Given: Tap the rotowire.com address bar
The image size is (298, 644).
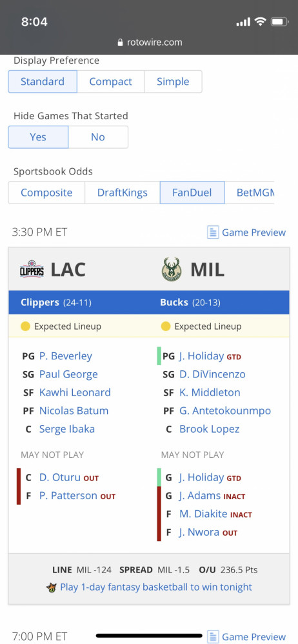Looking at the screenshot, I should click(149, 43).
